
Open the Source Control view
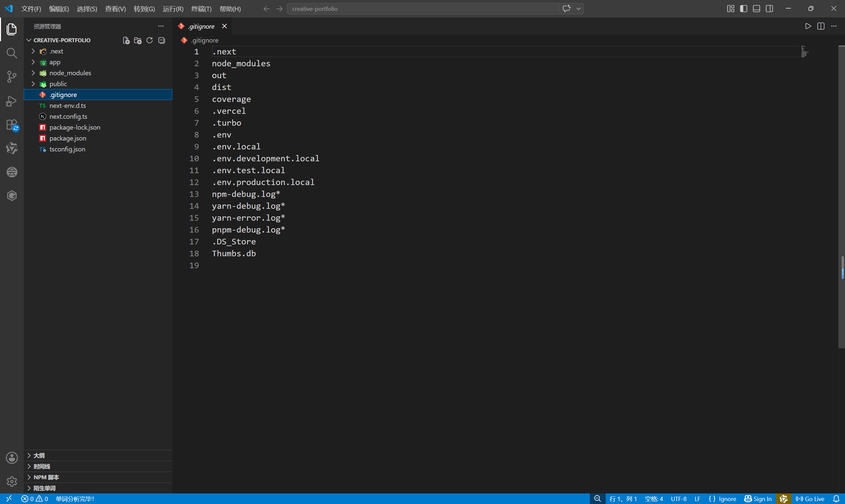click(x=12, y=77)
